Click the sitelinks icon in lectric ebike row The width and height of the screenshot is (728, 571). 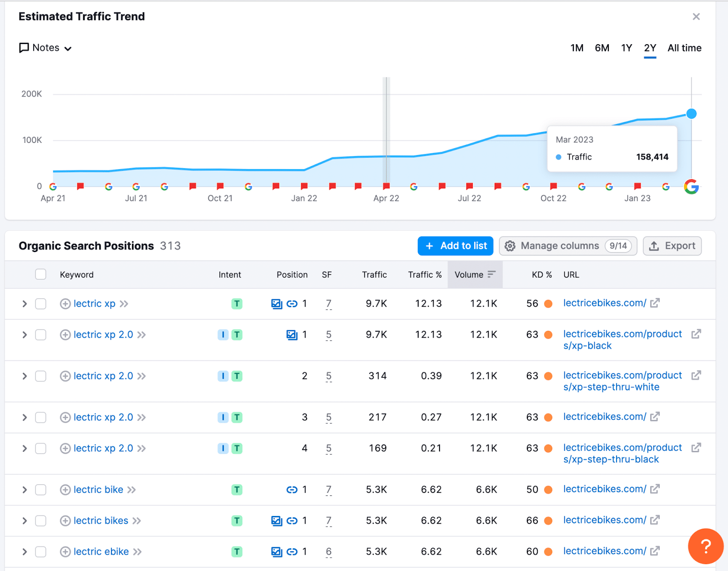(292, 551)
